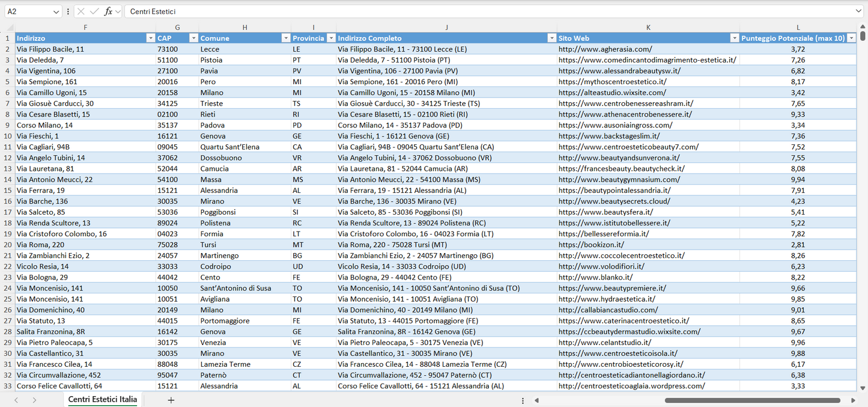868x407 pixels.
Task: Open the filter dropdown on Indirizzo column
Action: point(151,37)
